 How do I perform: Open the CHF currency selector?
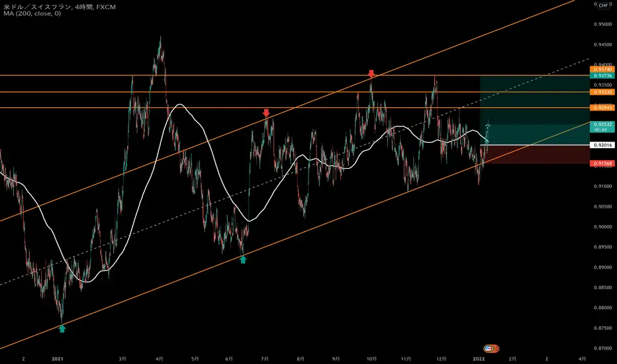[603, 5]
